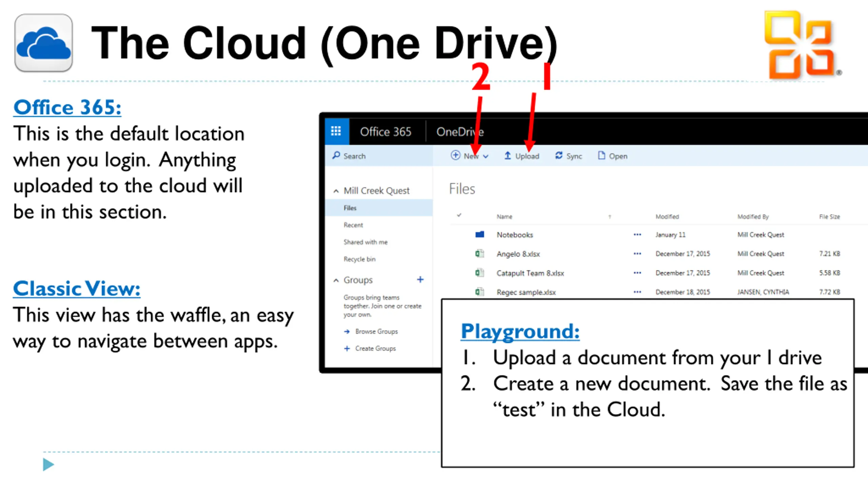Image resolution: width=868 pixels, height=488 pixels.
Task: Click the Name column header
Action: [x=505, y=217]
